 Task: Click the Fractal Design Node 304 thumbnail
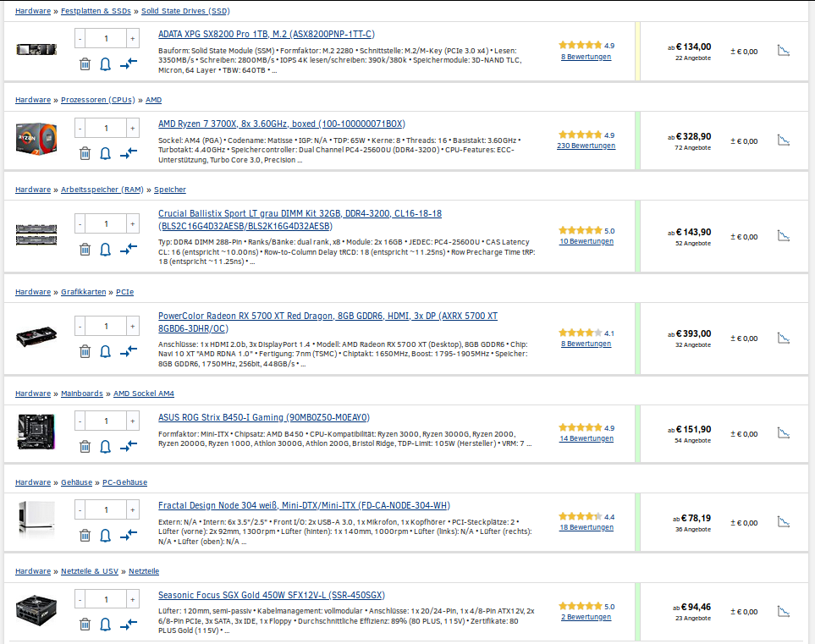36,517
